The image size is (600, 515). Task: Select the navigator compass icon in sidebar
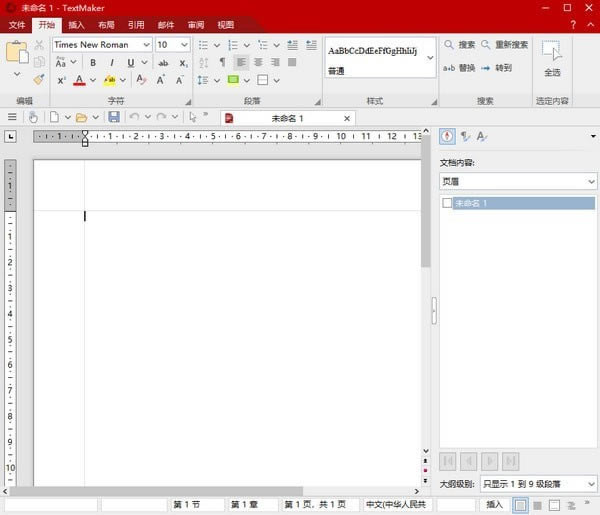point(447,137)
